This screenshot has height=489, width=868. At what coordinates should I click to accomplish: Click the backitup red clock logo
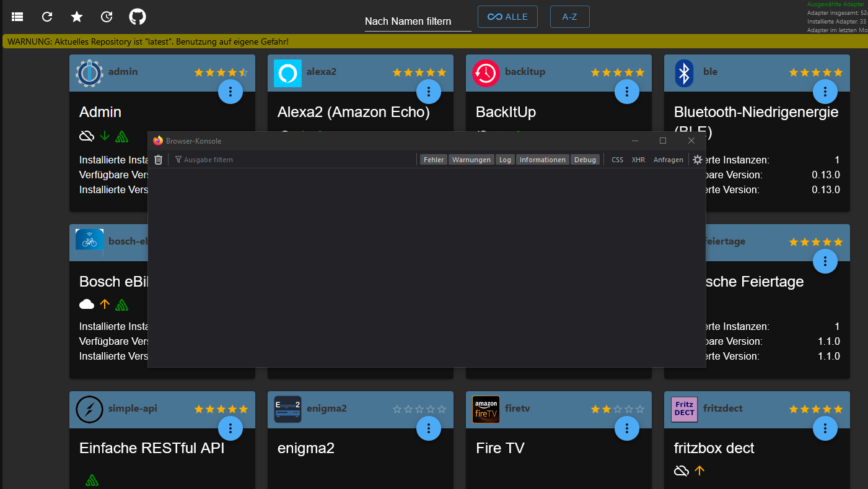[486, 73]
